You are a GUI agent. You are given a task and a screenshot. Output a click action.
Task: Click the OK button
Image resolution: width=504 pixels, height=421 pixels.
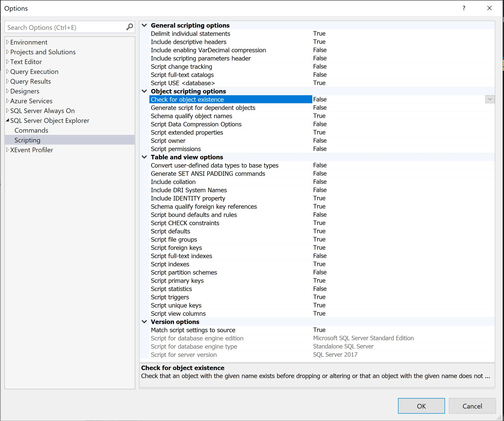pyautogui.click(x=421, y=406)
